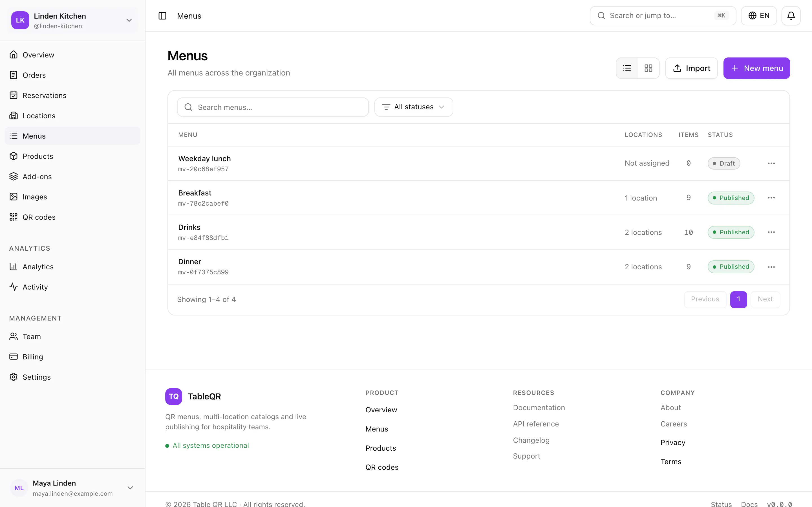Open the Add-ons layers icon

click(x=14, y=176)
